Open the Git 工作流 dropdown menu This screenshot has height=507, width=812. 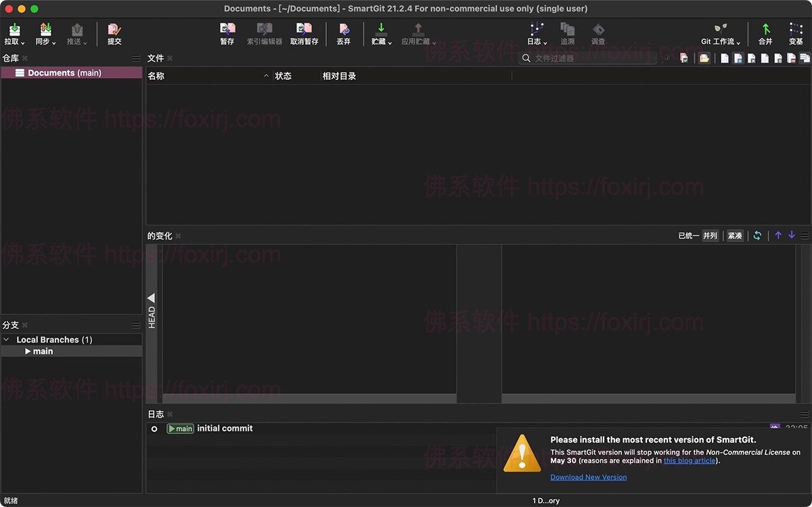(x=739, y=41)
